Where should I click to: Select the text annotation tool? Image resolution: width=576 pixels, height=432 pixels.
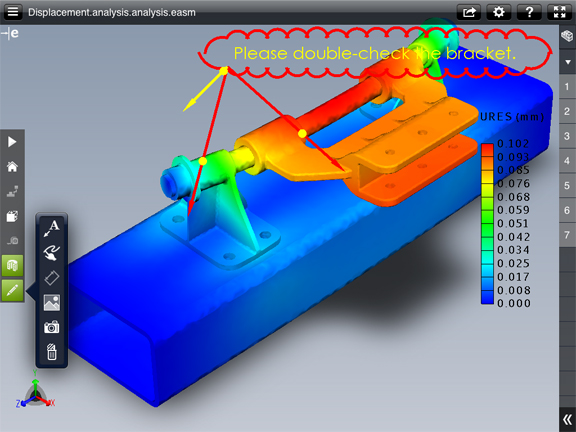coord(52,228)
